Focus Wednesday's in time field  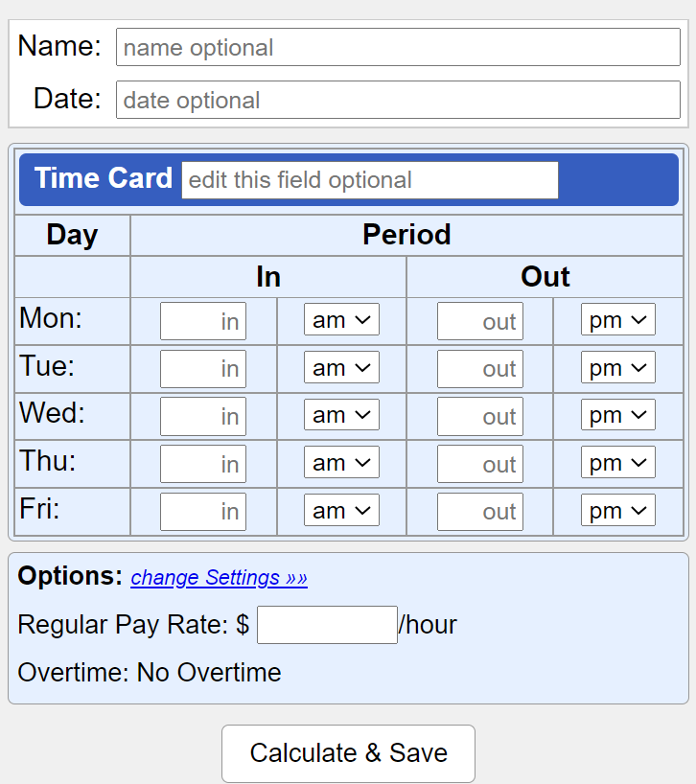[x=203, y=416]
